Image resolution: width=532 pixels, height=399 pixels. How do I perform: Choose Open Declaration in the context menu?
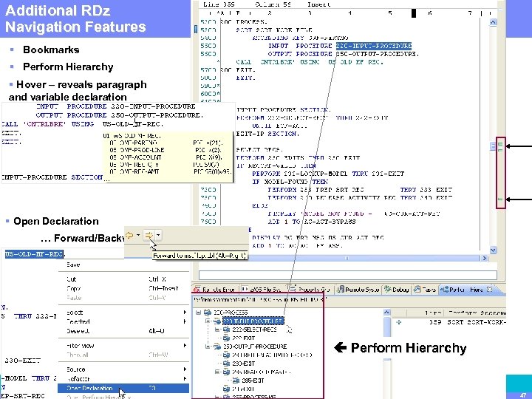(x=123, y=388)
